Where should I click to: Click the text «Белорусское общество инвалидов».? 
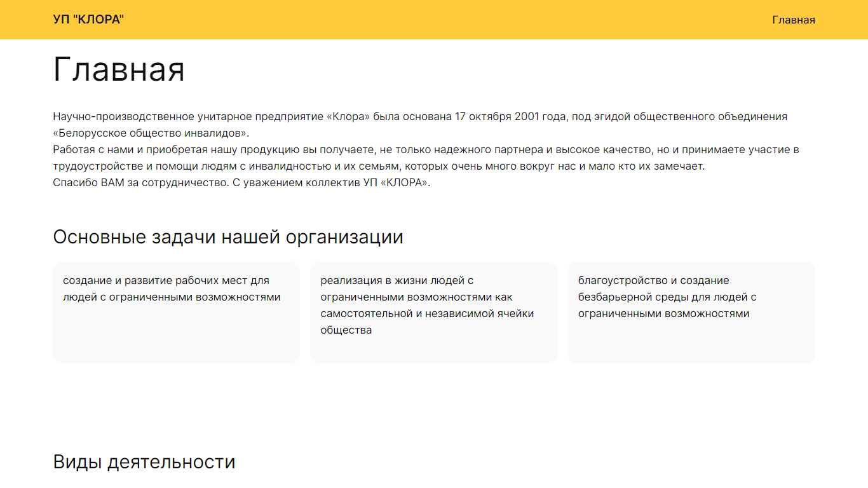[151, 133]
